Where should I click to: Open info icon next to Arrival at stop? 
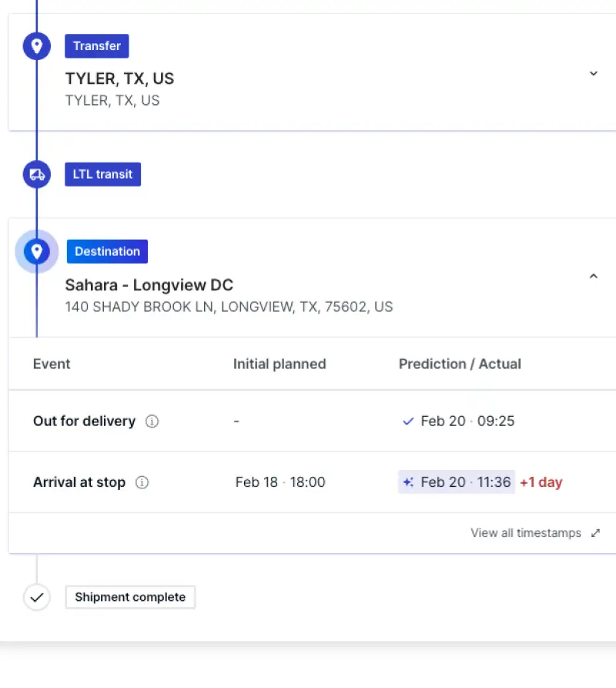coord(142,482)
